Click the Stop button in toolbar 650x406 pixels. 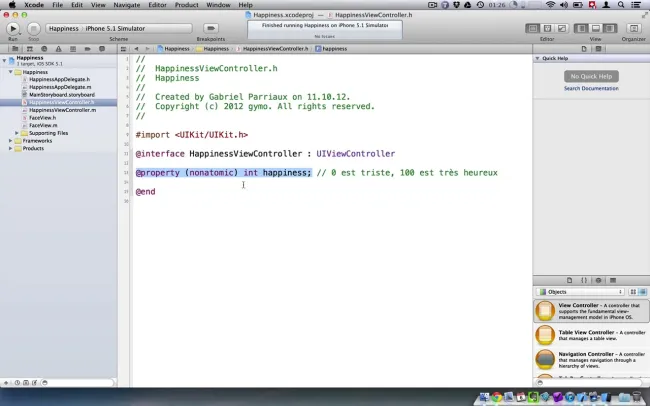[34, 29]
